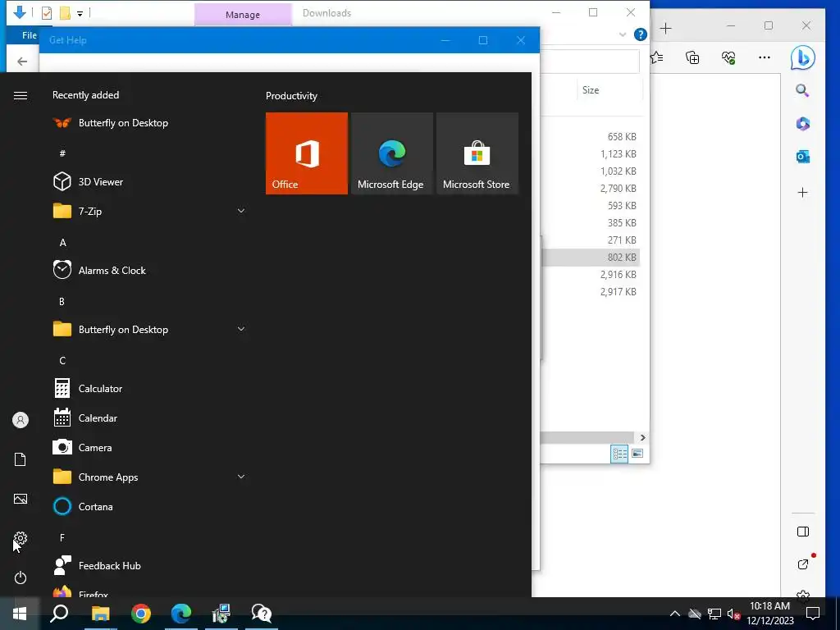Toggle the Edge sidebar panel icon
Image resolution: width=840 pixels, height=630 pixels.
pyautogui.click(x=802, y=532)
